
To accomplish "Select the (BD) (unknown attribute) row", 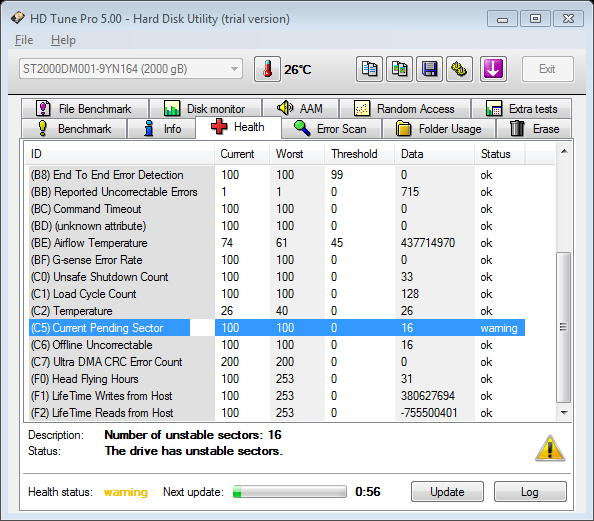I will coord(277,226).
